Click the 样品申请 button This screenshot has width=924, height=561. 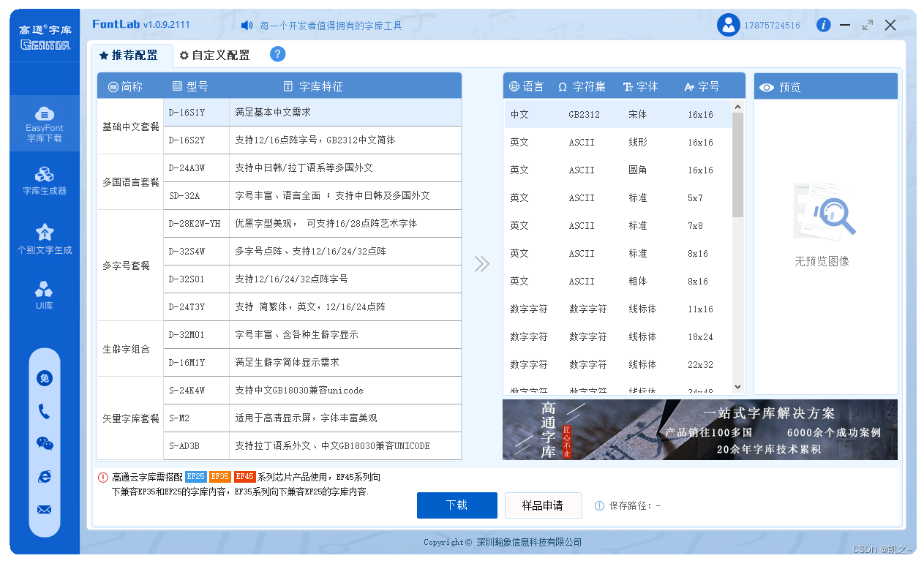click(543, 505)
